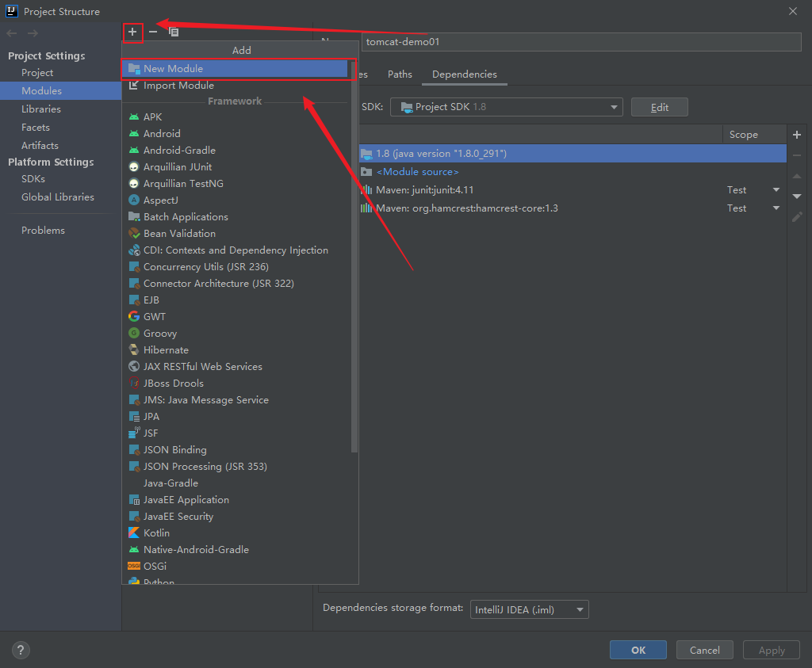
Task: Choose the JPA framework icon
Action: (134, 416)
